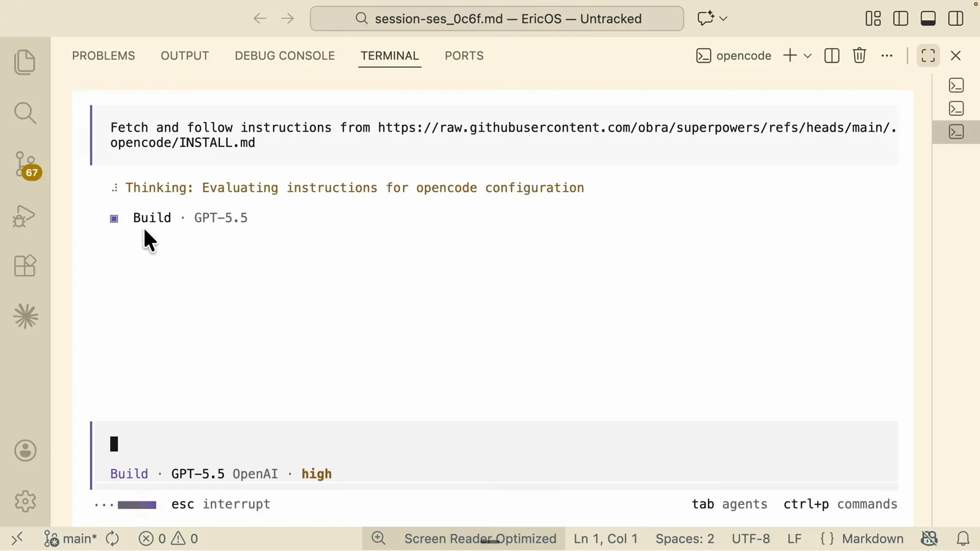The height and width of the screenshot is (551, 980).
Task: Click Ln 1, Col 1 position indicator
Action: tap(606, 539)
